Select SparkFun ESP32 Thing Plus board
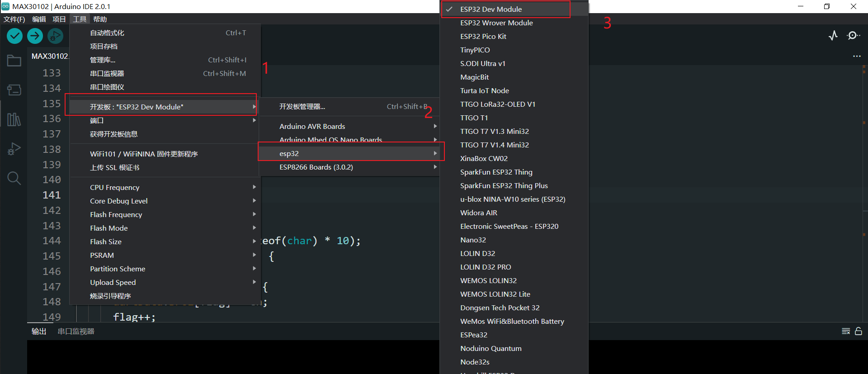868x374 pixels. click(514, 185)
